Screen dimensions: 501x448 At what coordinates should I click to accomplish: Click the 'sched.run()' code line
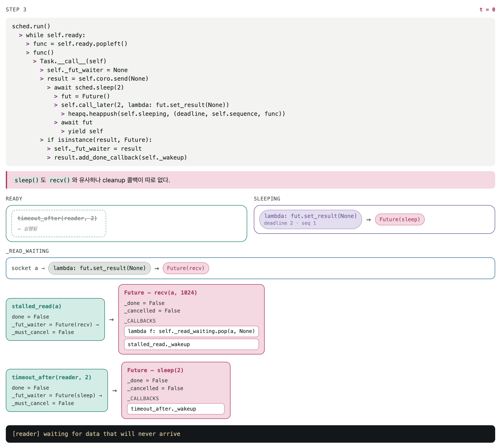pos(31,26)
